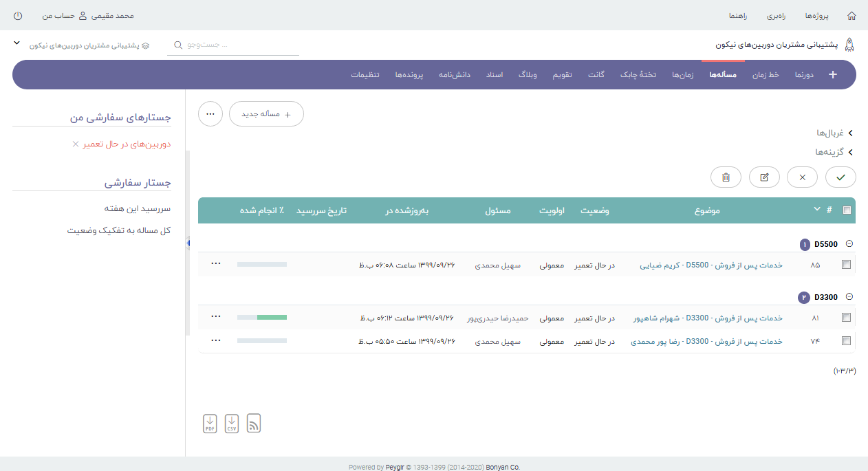Click the مسأله جدید button
Viewport: 868px width, 471px height.
(x=266, y=114)
